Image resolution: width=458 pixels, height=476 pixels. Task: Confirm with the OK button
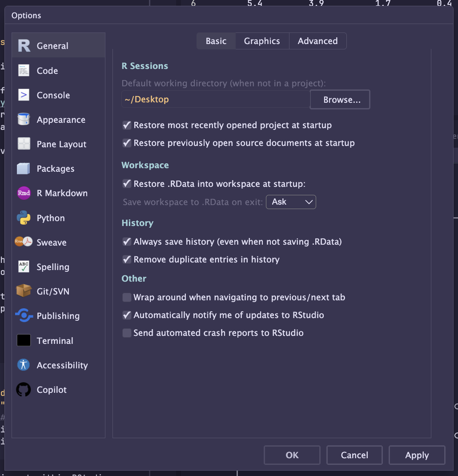point(292,455)
